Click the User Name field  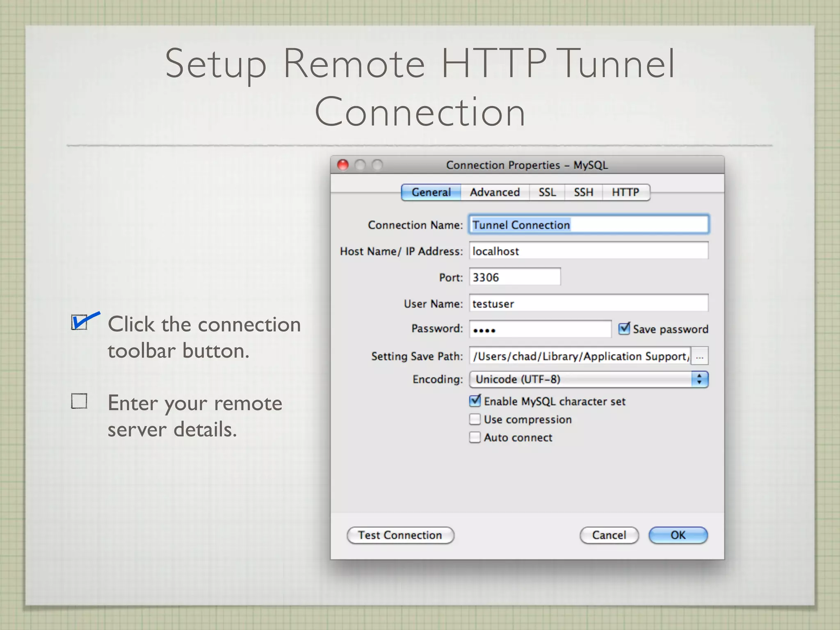click(589, 303)
